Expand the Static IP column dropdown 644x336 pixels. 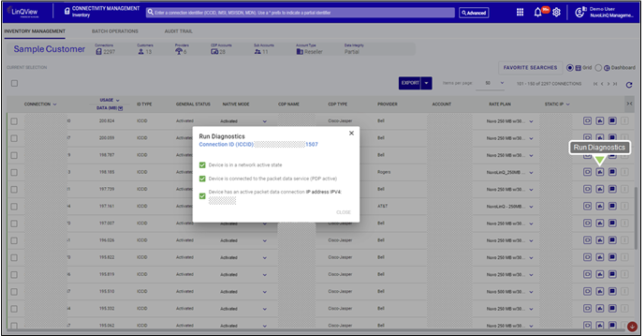point(568,104)
